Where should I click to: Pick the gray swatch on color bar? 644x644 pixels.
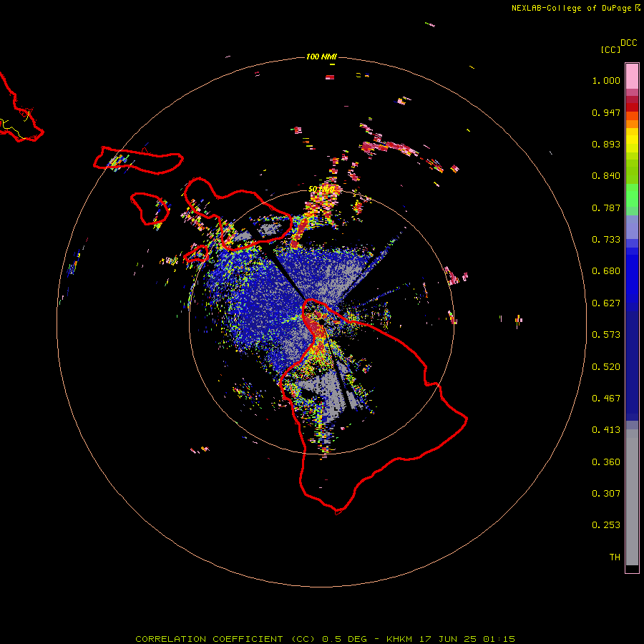[632, 497]
